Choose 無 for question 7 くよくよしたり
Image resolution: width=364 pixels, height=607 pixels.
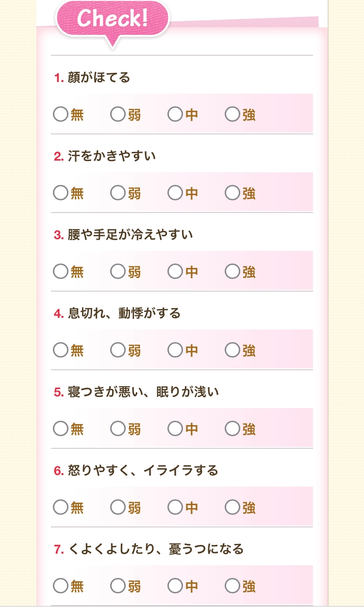point(61,586)
